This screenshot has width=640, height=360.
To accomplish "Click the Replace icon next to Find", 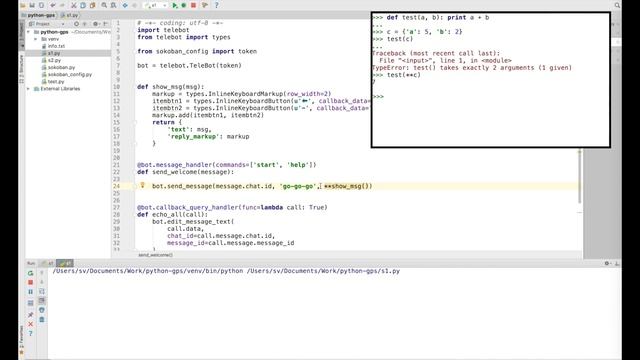I will point(113,5).
